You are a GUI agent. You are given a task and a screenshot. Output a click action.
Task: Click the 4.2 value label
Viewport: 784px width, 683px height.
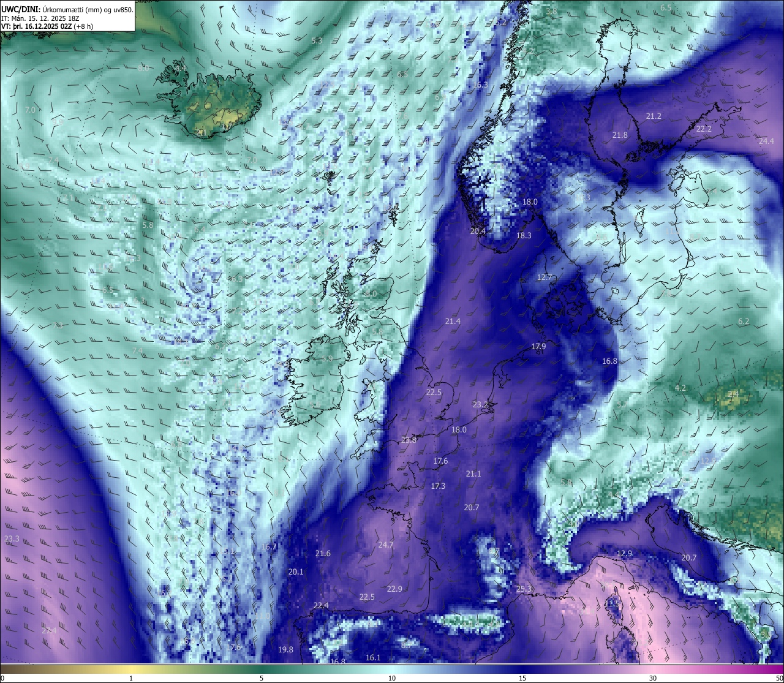coord(680,388)
